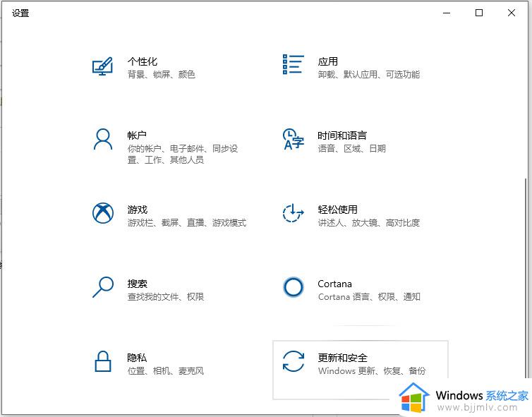Open 轻松使用 category title
Image resolution: width=532 pixels, height=417 pixels.
[x=337, y=210]
